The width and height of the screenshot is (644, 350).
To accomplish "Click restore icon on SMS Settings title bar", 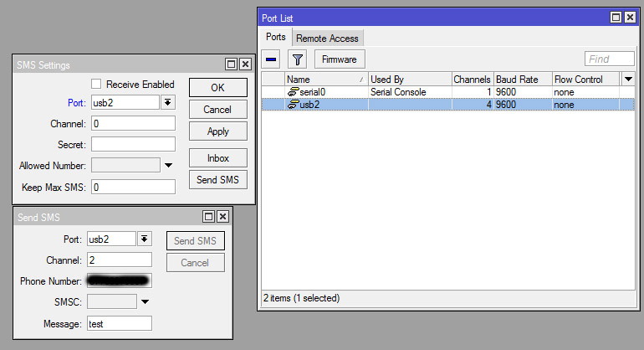I will [x=231, y=64].
